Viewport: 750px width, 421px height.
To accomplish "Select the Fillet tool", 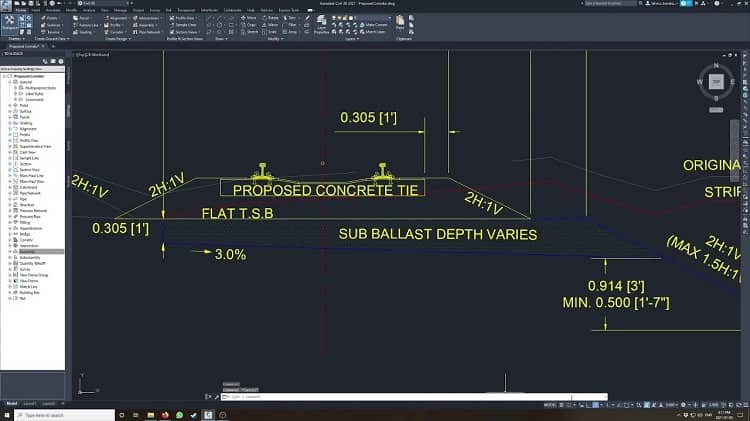I will [x=290, y=25].
